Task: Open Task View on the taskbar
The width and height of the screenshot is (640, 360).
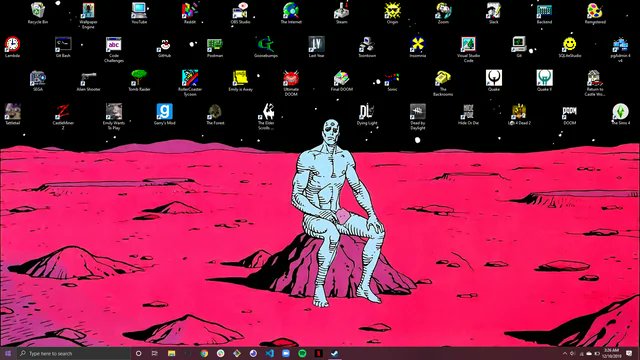Action: [155, 353]
